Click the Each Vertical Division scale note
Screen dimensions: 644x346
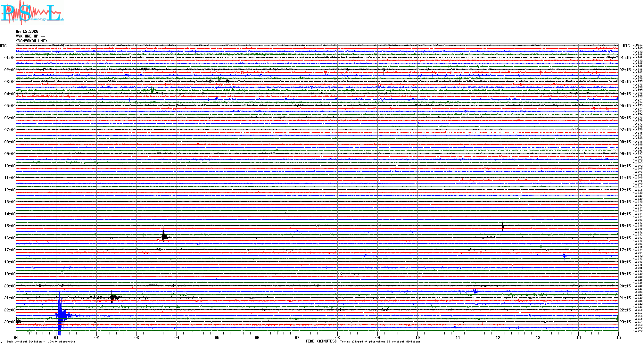tap(41, 342)
